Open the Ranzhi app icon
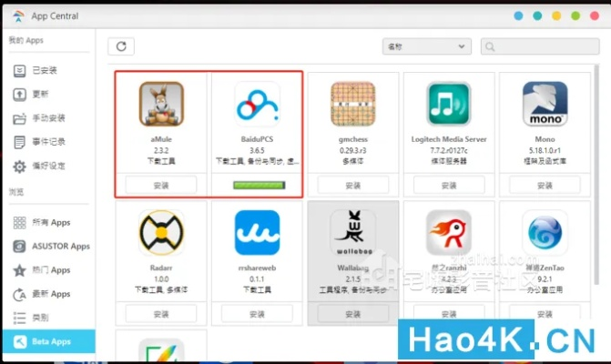The image size is (611, 364). coord(449,233)
